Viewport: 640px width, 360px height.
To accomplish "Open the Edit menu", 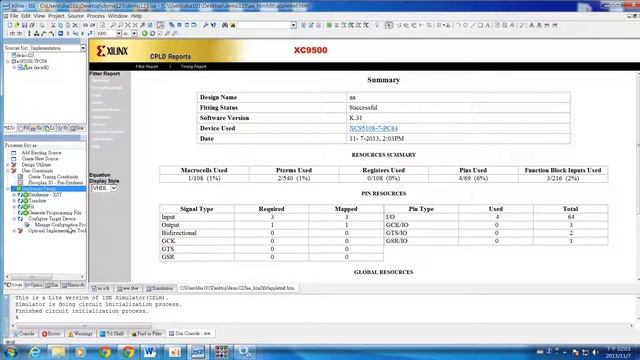I will click(x=26, y=16).
